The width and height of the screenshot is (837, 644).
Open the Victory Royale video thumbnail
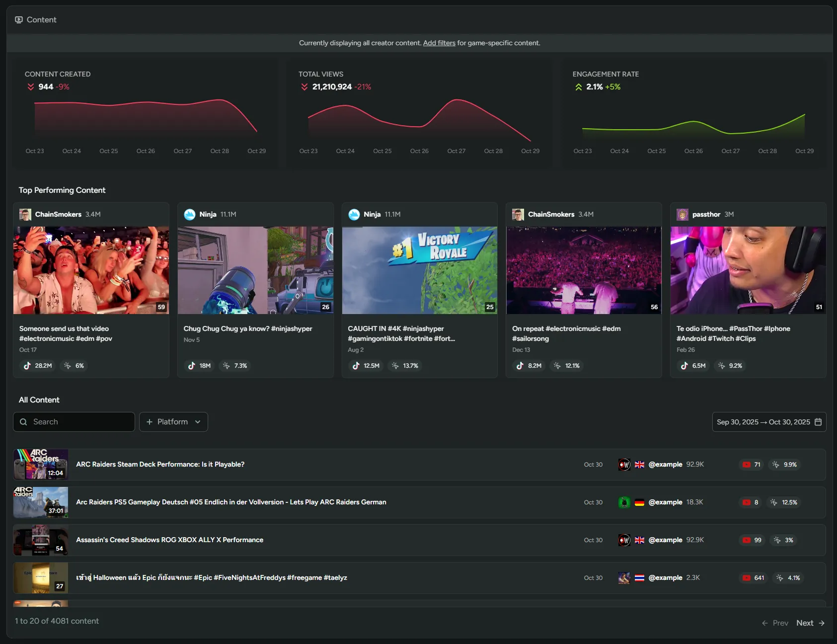pyautogui.click(x=419, y=270)
